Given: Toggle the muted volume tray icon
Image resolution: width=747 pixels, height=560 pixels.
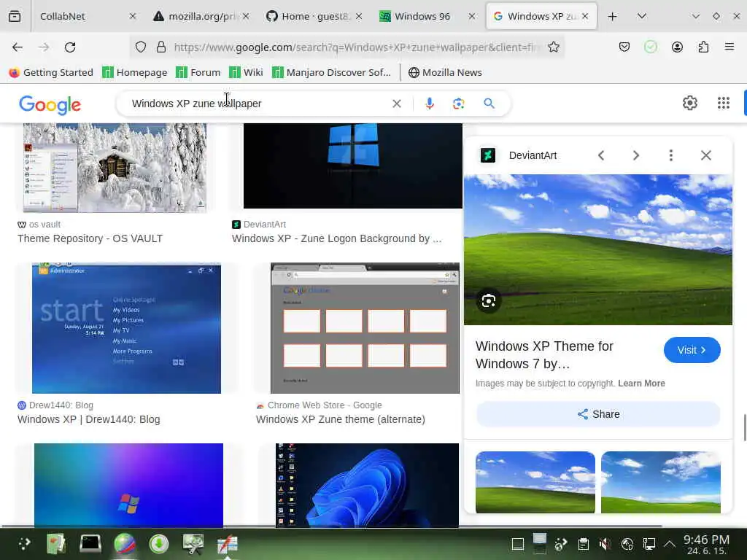Looking at the screenshot, I should tap(605, 544).
